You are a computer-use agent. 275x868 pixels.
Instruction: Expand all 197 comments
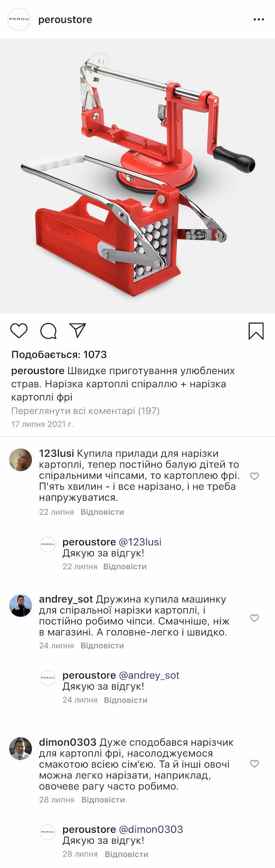pyautogui.click(x=85, y=411)
